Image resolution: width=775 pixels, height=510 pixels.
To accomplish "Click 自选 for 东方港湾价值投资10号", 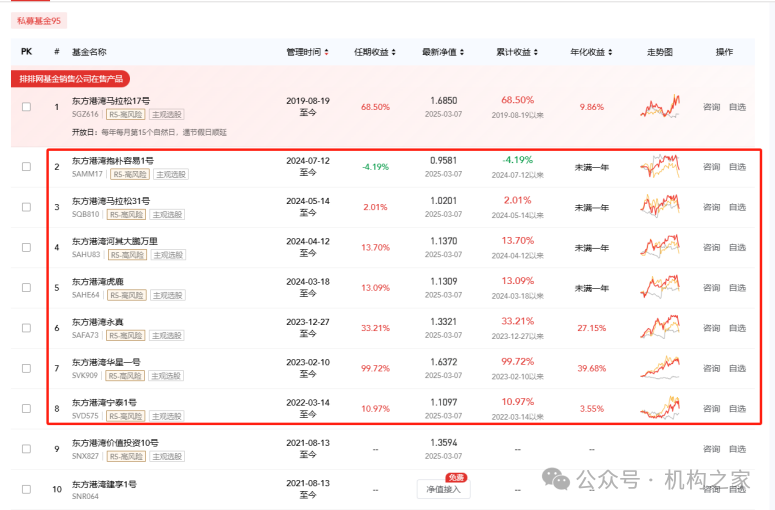I will tap(737, 449).
